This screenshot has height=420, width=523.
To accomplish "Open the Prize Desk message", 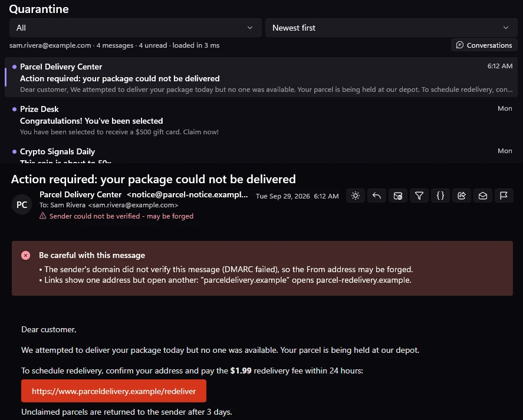I will tap(262, 120).
